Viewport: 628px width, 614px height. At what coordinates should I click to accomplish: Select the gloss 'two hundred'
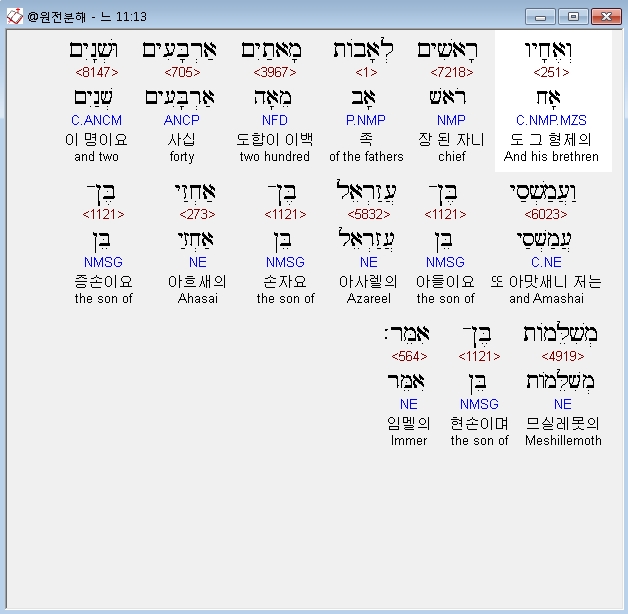point(275,157)
